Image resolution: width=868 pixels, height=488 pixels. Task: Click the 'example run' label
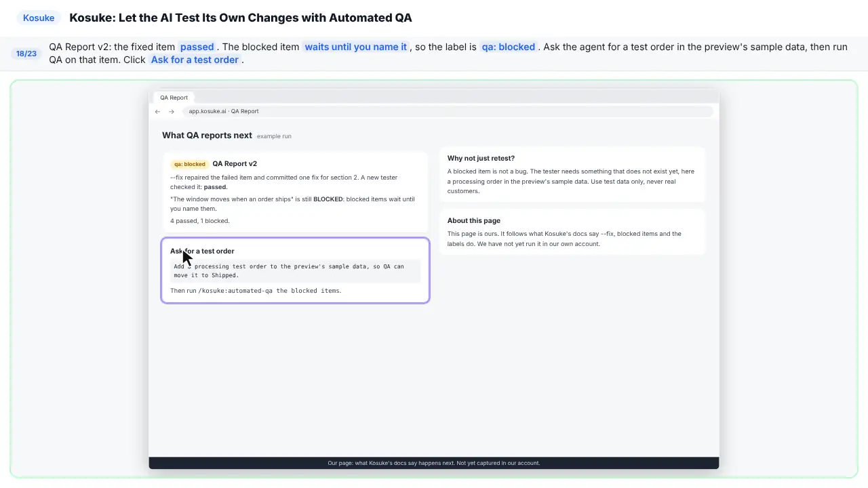(274, 136)
